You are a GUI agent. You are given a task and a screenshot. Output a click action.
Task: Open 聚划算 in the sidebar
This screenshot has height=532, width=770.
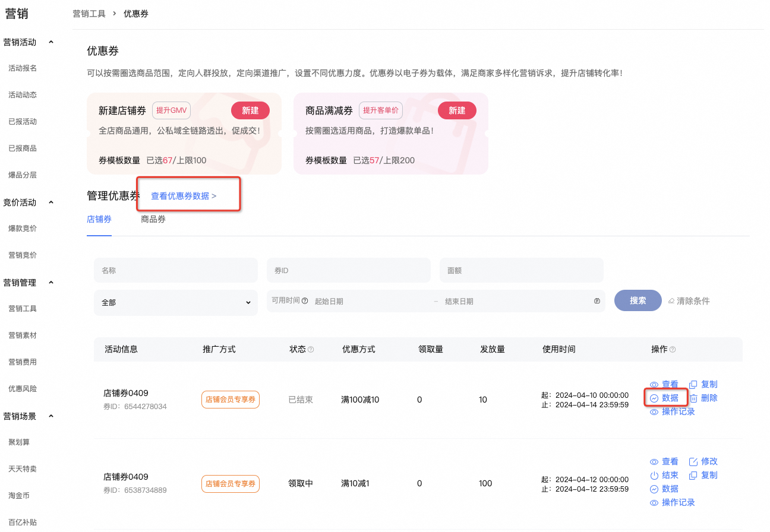point(19,442)
